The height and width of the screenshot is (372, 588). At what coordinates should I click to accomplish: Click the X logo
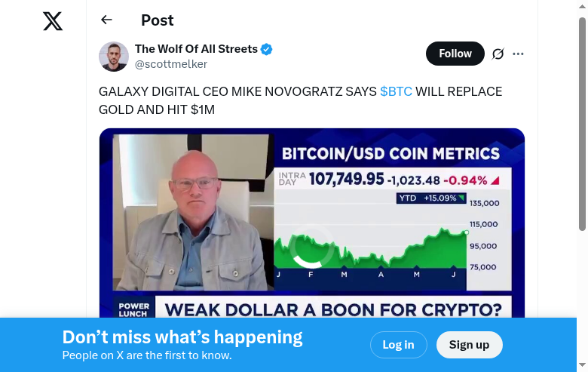click(53, 21)
